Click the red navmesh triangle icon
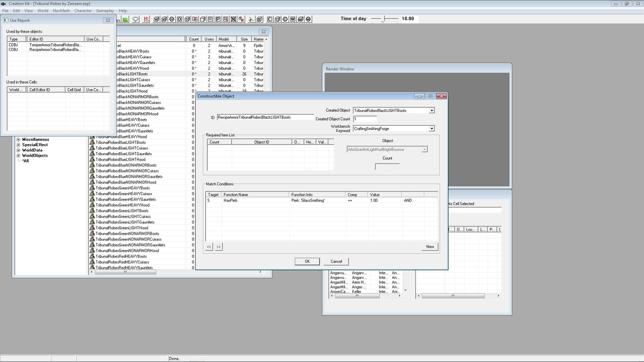644x362 pixels. pos(146,19)
